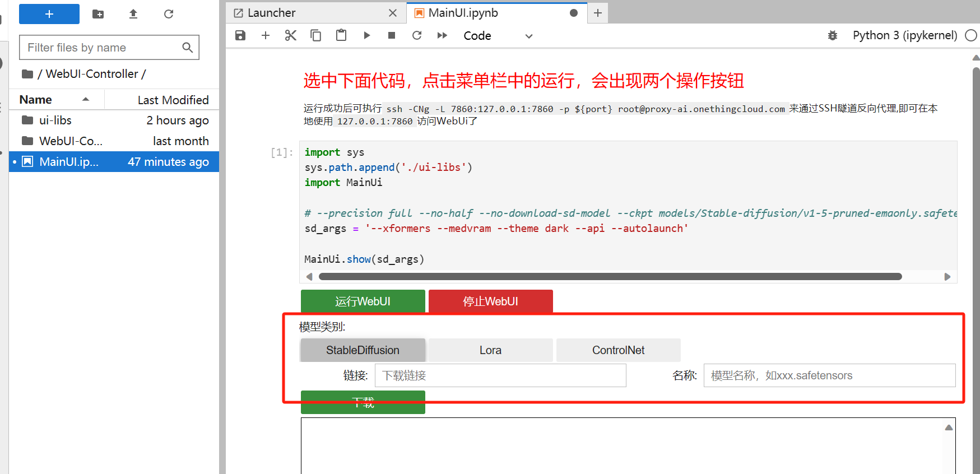Viewport: 980px width, 474px height.
Task: Restart the kernel
Action: pyautogui.click(x=417, y=36)
